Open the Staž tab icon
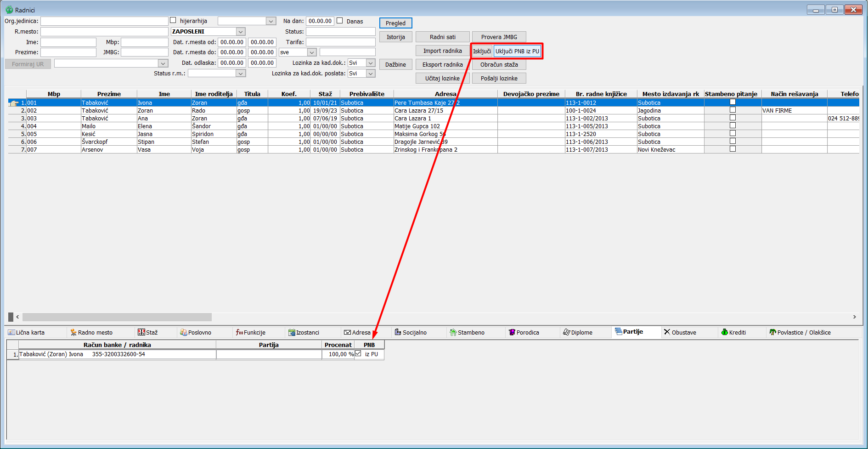868x449 pixels. 141,332
